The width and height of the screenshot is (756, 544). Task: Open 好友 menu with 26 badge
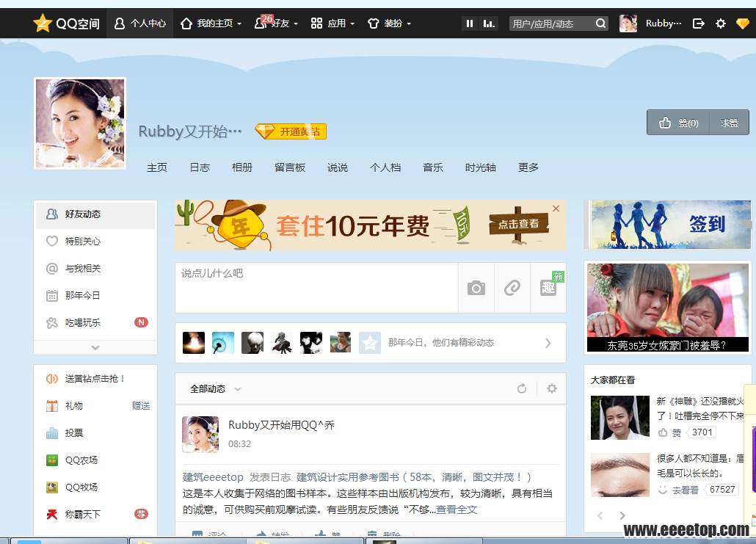coord(276,23)
